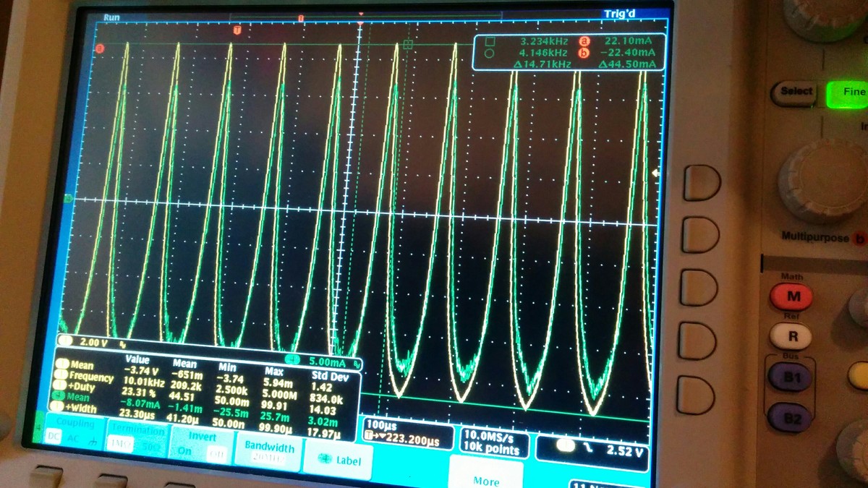This screenshot has width=868, height=488.
Task: Click the Δ44.50mA cursor delta readout
Action: [628, 64]
